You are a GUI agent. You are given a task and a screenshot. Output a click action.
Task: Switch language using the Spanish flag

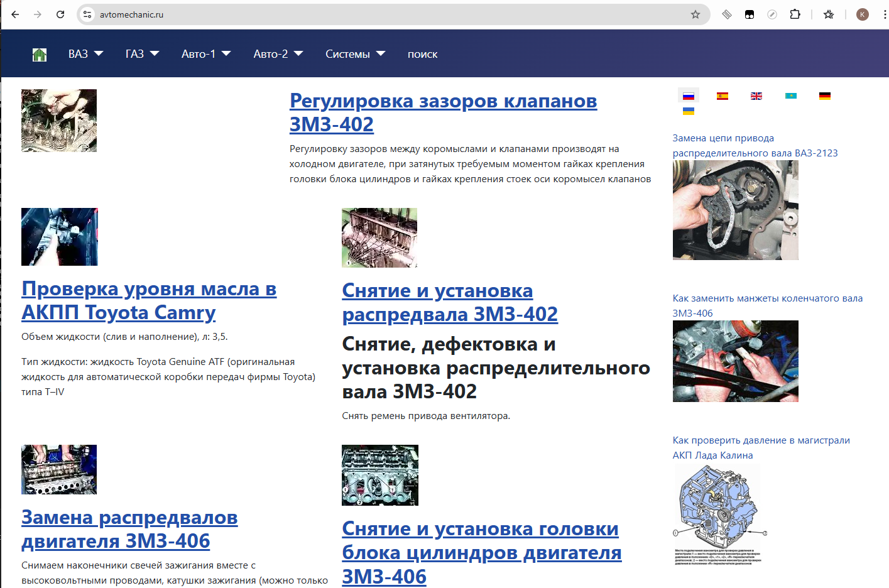(x=723, y=96)
